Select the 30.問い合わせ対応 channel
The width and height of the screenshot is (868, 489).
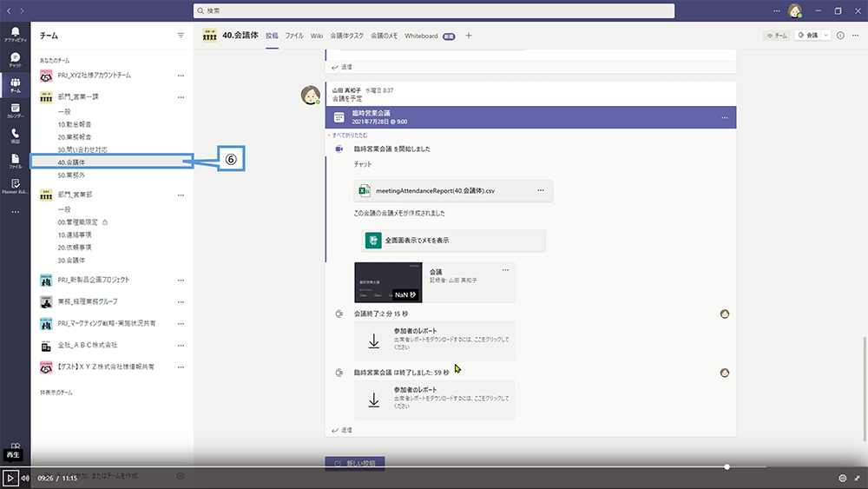[x=82, y=149]
